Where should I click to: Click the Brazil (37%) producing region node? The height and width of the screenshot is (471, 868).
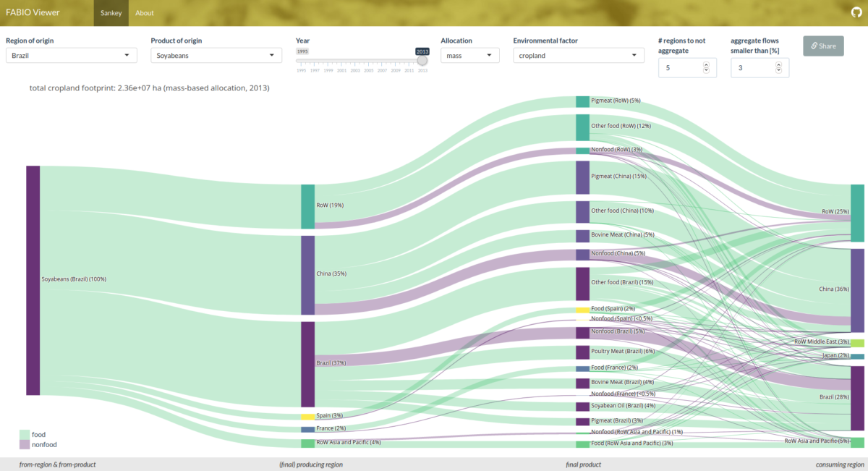pyautogui.click(x=307, y=364)
